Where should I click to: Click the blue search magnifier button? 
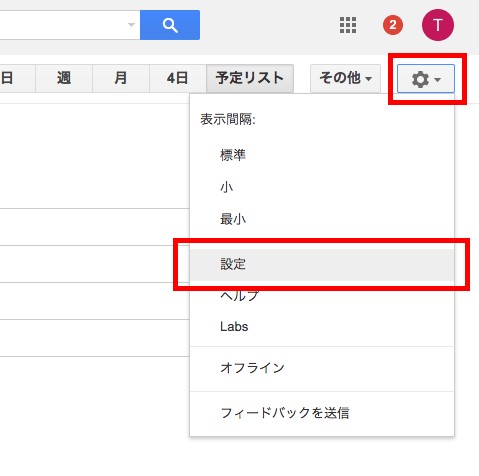pos(170,25)
